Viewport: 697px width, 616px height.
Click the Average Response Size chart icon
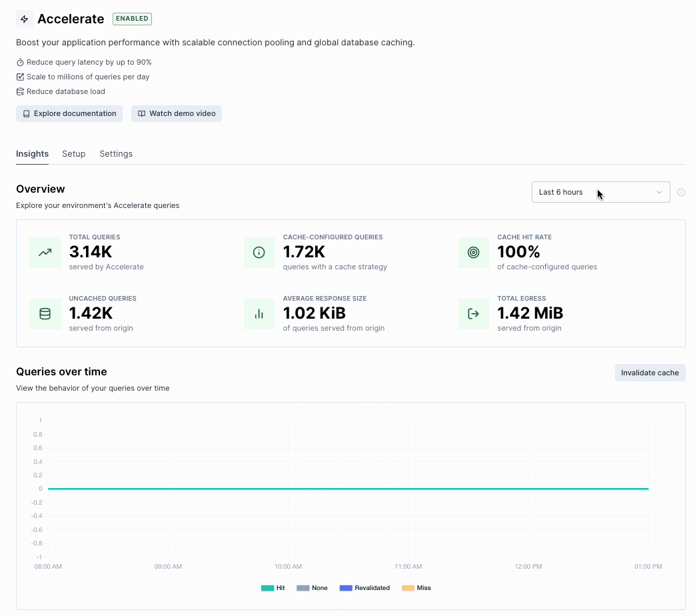(259, 313)
